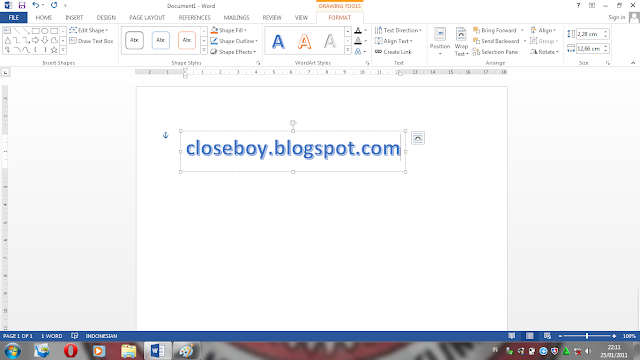Switch to the PAGE LAYOUT tab

click(147, 18)
